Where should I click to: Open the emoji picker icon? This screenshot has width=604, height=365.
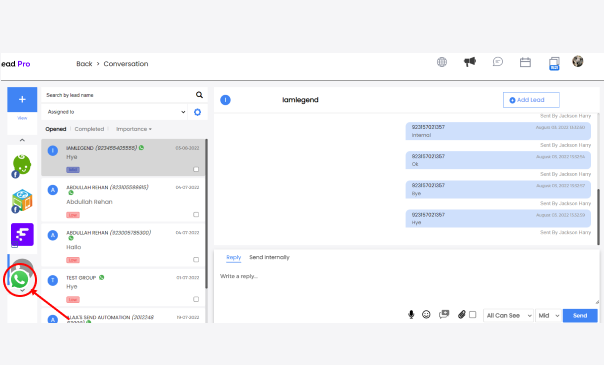tap(426, 315)
